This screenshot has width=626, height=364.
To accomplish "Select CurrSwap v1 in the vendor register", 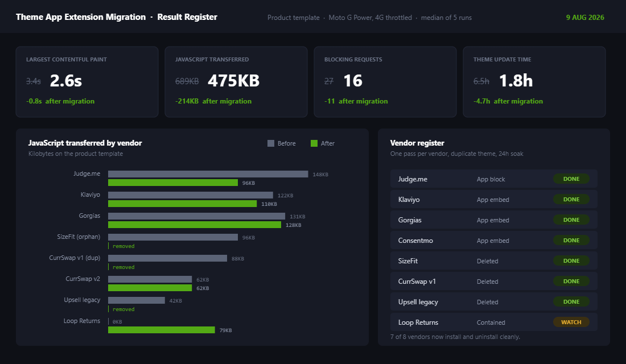I will coord(494,282).
